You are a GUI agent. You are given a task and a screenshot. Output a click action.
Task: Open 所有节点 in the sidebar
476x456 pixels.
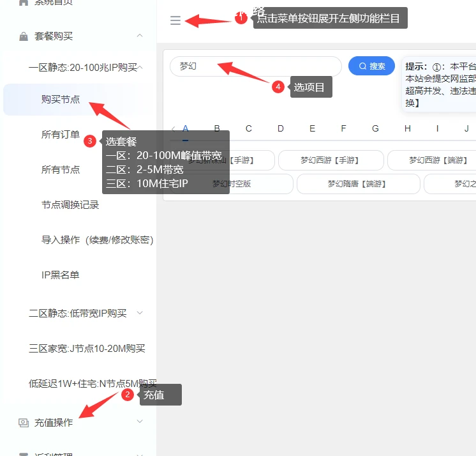pos(61,170)
